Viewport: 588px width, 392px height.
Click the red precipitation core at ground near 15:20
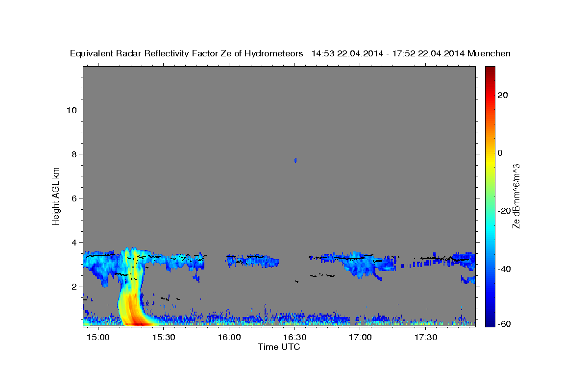138,323
